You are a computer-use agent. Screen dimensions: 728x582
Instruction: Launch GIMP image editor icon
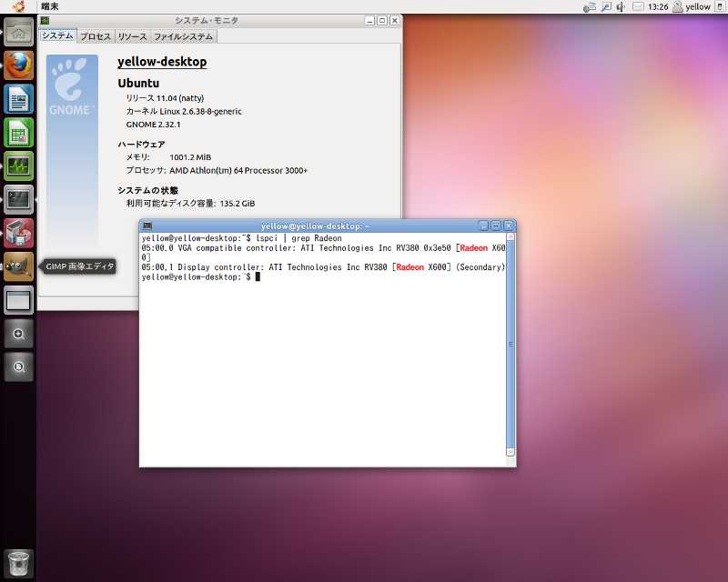(18, 266)
